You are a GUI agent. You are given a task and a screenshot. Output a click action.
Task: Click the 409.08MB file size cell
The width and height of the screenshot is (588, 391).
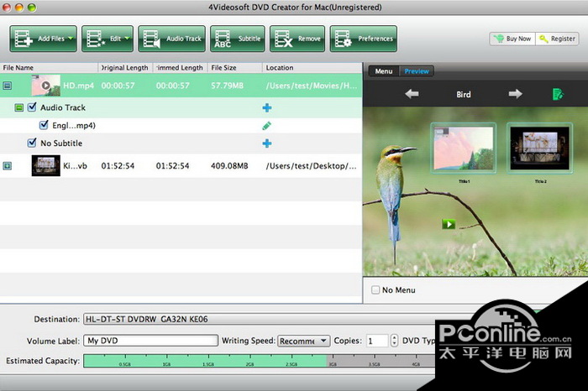tap(229, 165)
